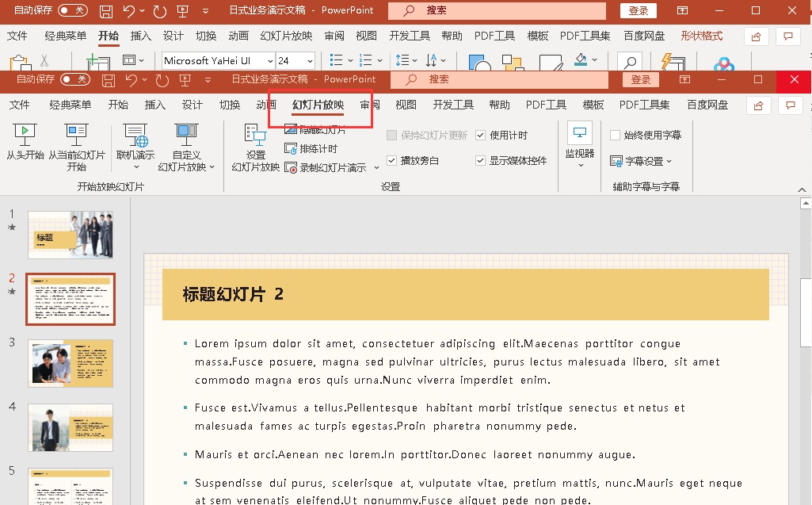
Task: Redo icon in back window title bar
Action: click(159, 11)
